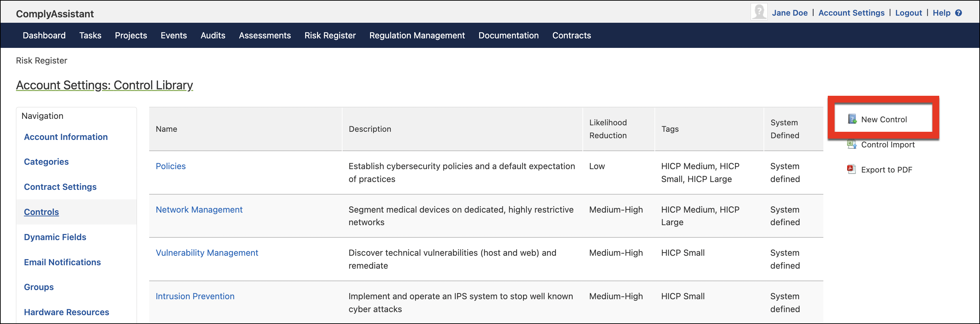The image size is (980, 324).
Task: Open the Assessments menu item
Action: 265,35
